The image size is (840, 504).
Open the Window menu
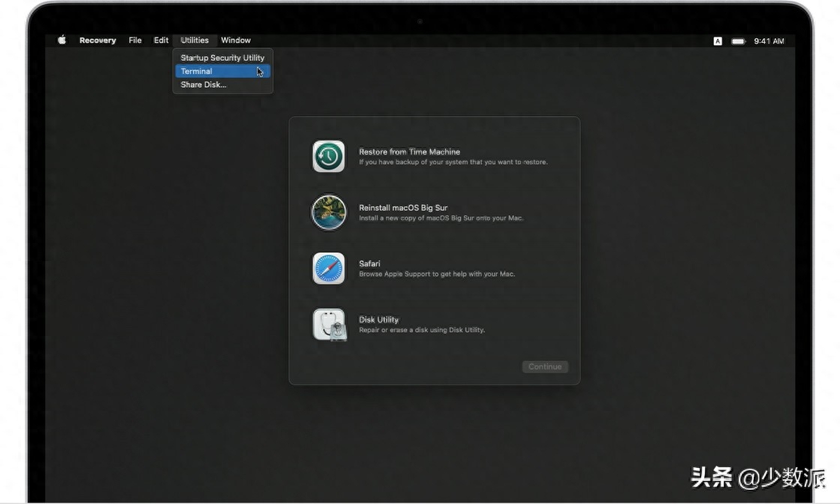tap(235, 40)
